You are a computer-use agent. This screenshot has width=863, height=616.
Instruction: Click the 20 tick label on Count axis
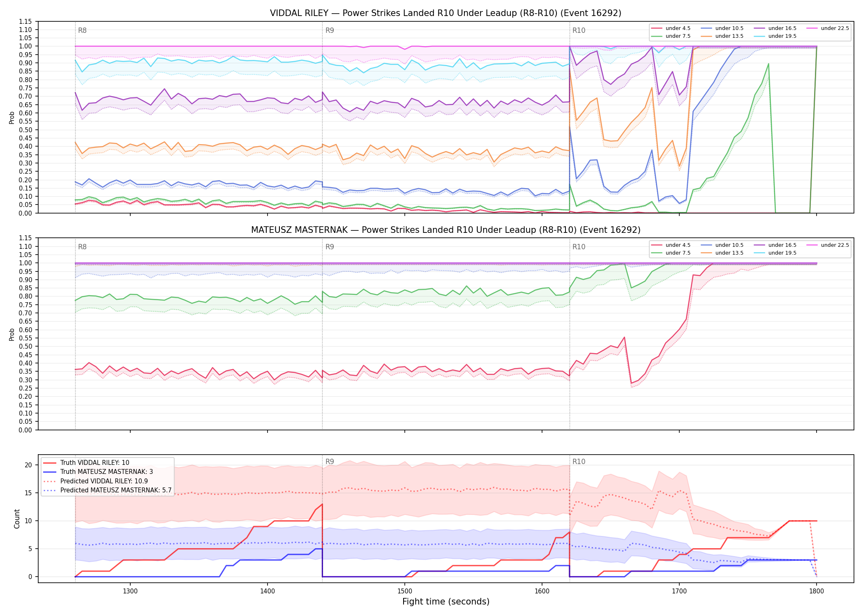28,465
